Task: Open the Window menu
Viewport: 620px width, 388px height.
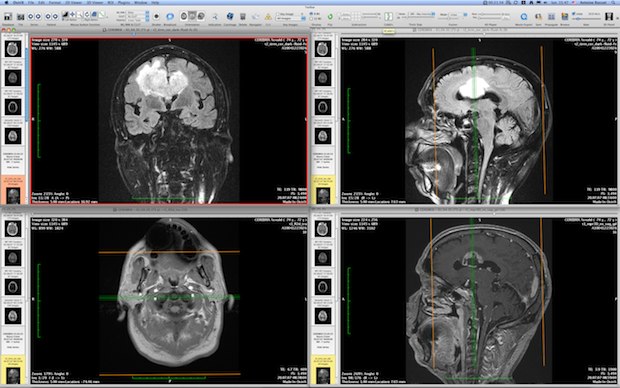Action: click(141, 3)
